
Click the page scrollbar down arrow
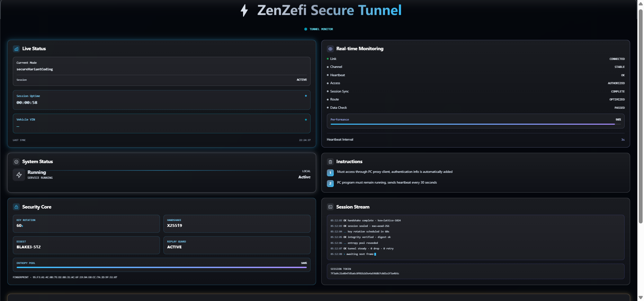[641, 298]
